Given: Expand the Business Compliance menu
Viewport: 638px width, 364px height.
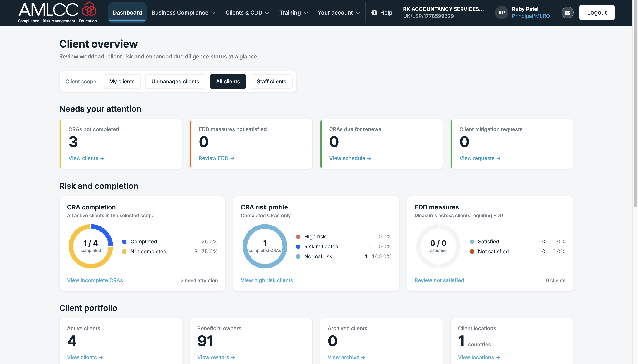Looking at the screenshot, I should 183,13.
